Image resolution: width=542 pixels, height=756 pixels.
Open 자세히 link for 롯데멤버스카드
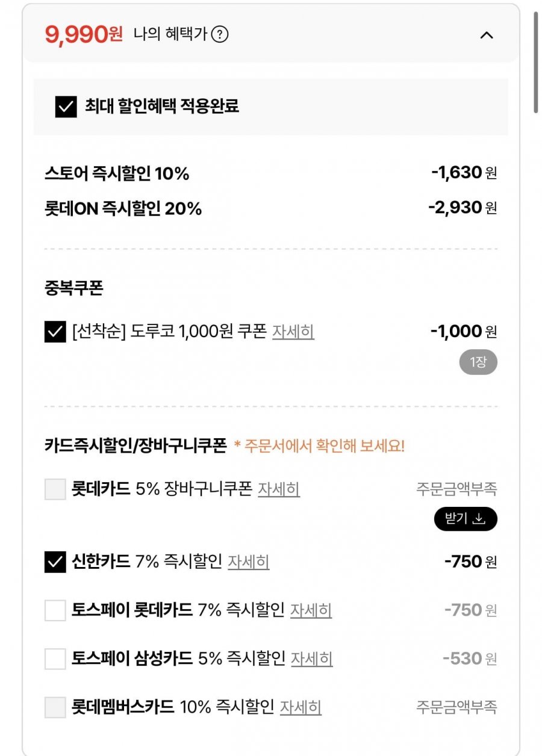(301, 707)
